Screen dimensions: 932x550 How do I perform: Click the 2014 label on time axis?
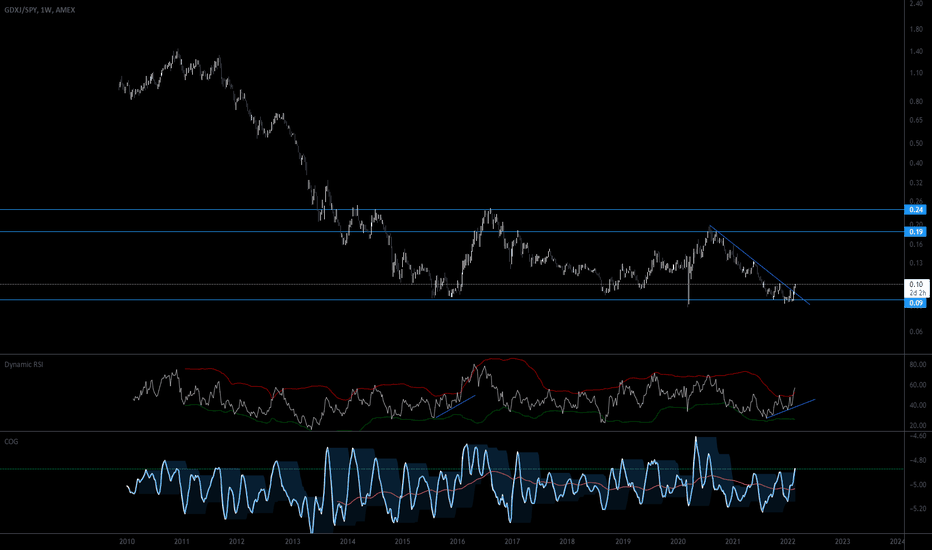tap(348, 542)
